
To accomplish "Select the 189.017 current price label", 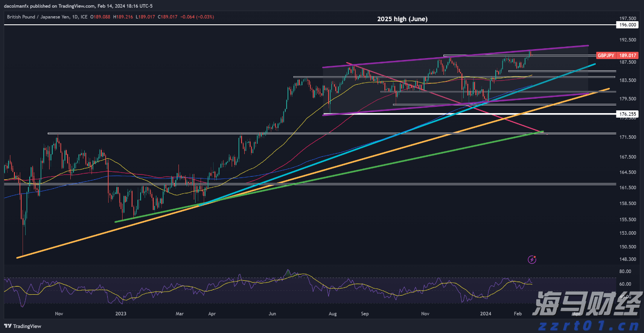I will pyautogui.click(x=627, y=55).
